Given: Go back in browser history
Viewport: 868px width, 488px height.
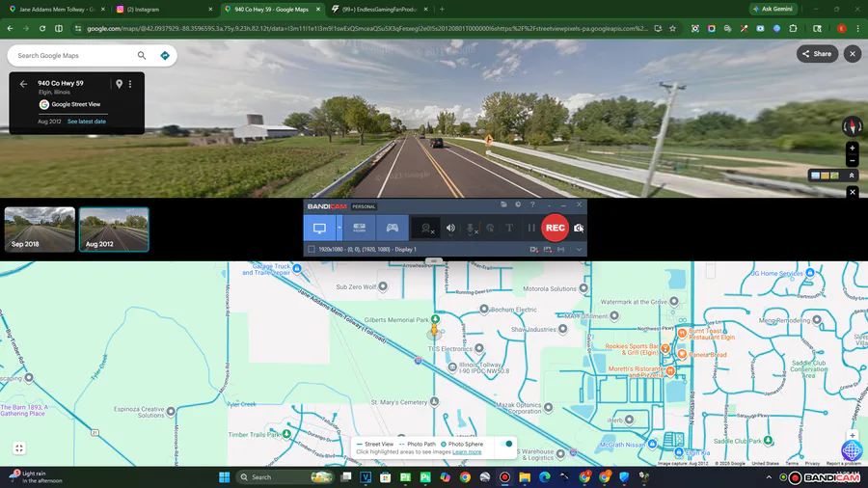Looking at the screenshot, I should click(10, 28).
